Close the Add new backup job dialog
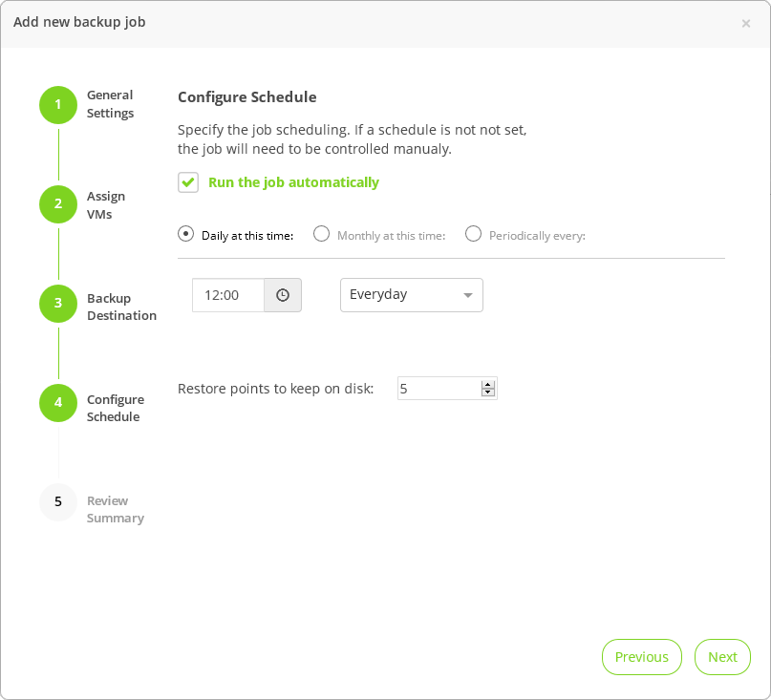 [746, 23]
